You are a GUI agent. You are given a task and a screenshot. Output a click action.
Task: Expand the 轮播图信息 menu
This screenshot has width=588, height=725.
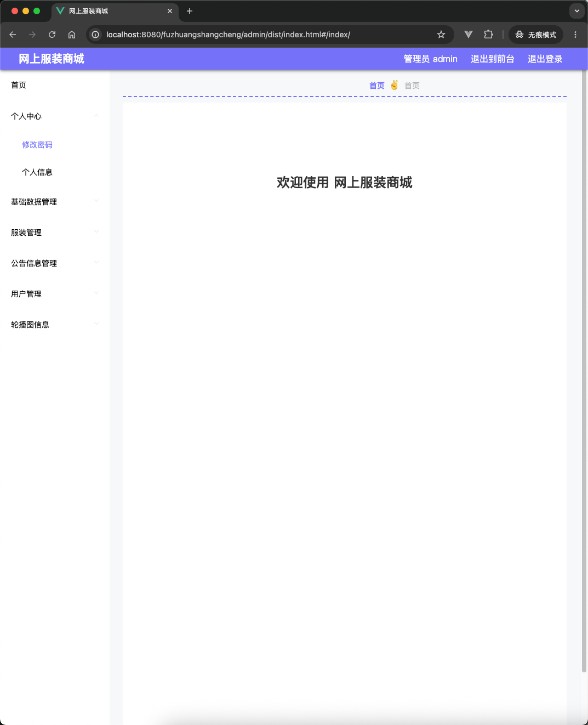[55, 325]
